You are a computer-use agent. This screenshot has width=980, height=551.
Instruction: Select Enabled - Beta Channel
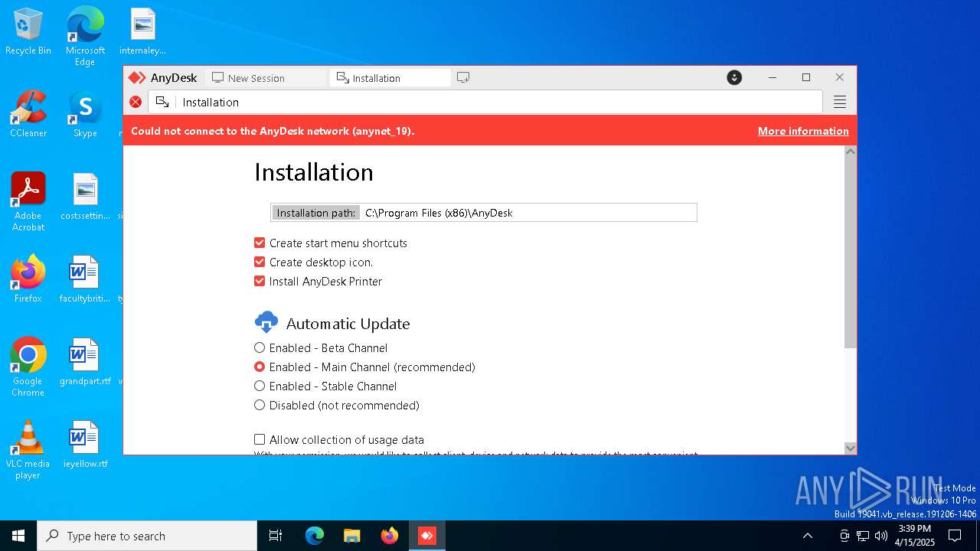pos(260,347)
